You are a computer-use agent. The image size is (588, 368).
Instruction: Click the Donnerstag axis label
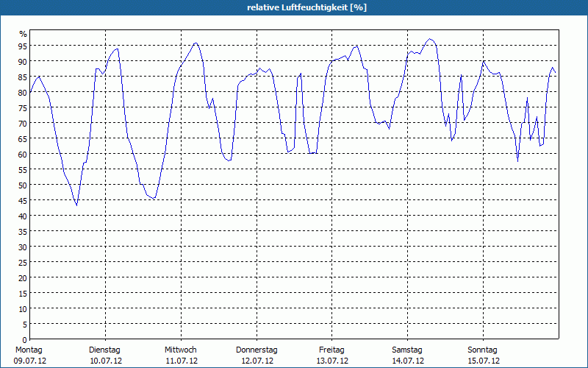click(x=257, y=350)
